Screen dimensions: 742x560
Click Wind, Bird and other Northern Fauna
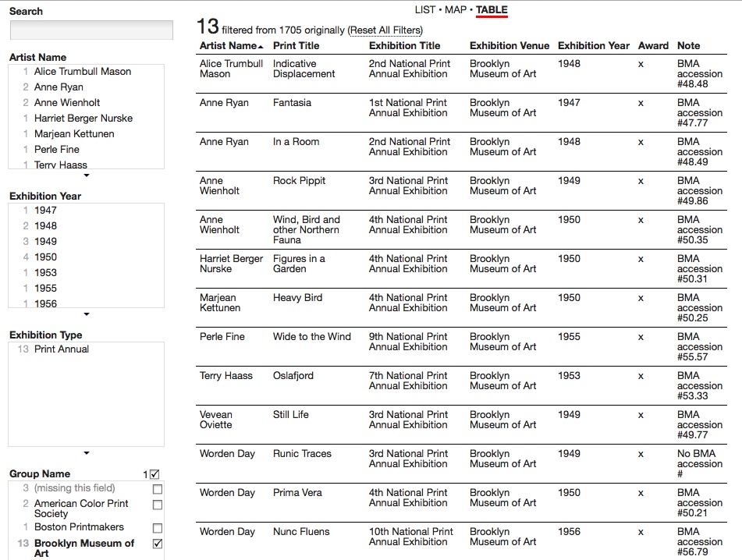306,230
